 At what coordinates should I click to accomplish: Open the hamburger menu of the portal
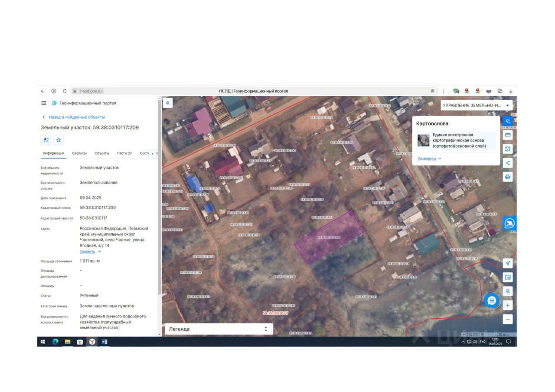(x=43, y=103)
